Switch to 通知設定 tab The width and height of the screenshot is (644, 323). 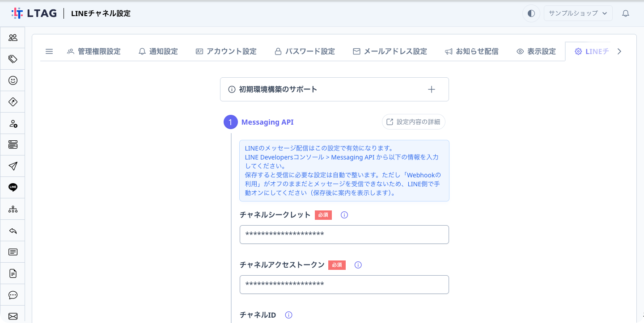click(158, 51)
